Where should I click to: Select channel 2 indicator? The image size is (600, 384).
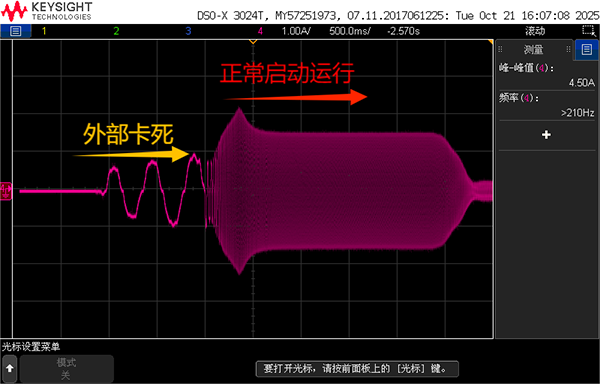pos(116,31)
